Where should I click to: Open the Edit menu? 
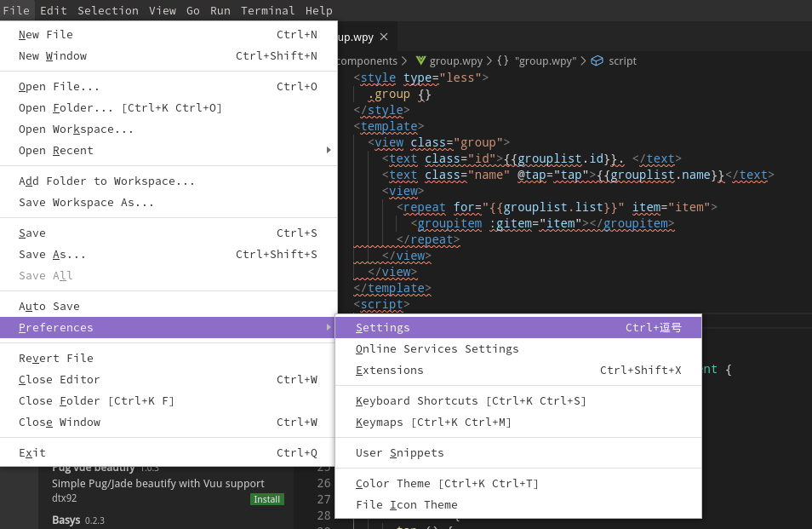[x=53, y=10]
